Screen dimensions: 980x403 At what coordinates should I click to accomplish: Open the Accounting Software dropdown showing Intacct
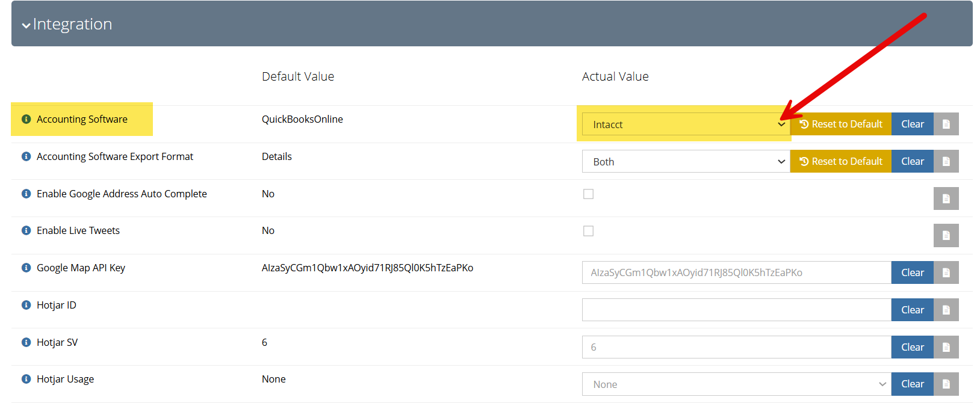(686, 124)
